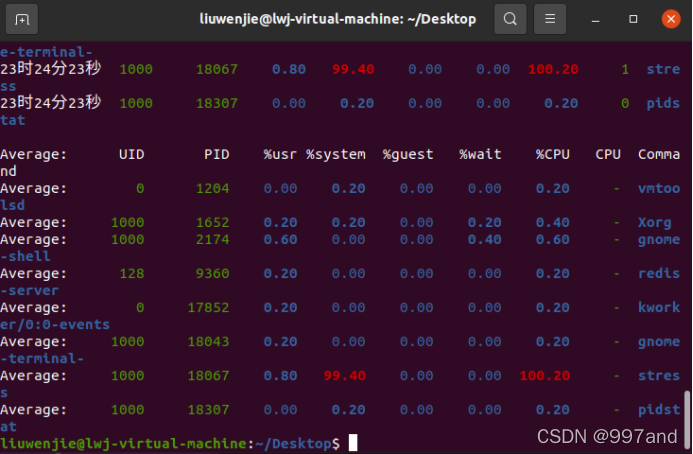Click the er/0:0-events wrapped text
Viewport: 693px width, 454px height.
(55, 324)
